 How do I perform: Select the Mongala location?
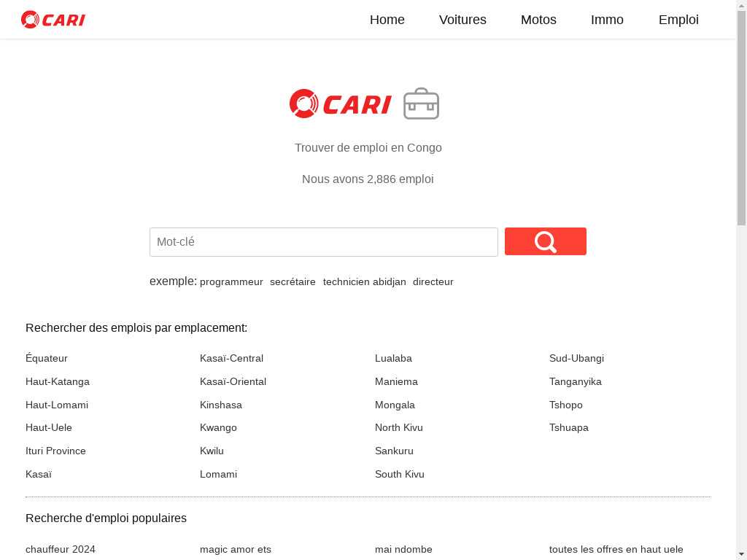(x=395, y=405)
